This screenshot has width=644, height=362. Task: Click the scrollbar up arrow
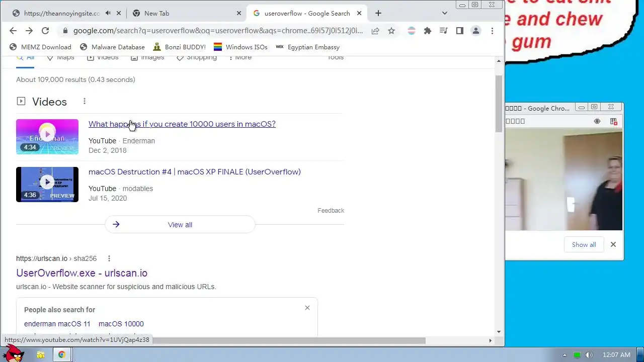499,61
